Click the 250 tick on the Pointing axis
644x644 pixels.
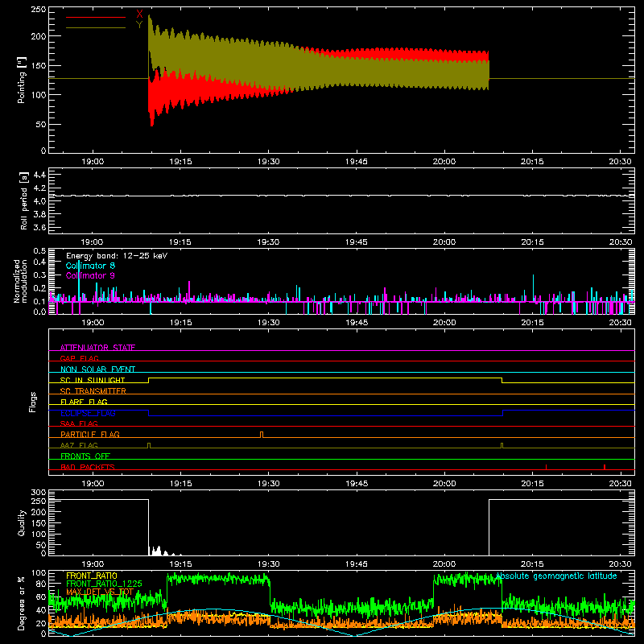(x=38, y=10)
